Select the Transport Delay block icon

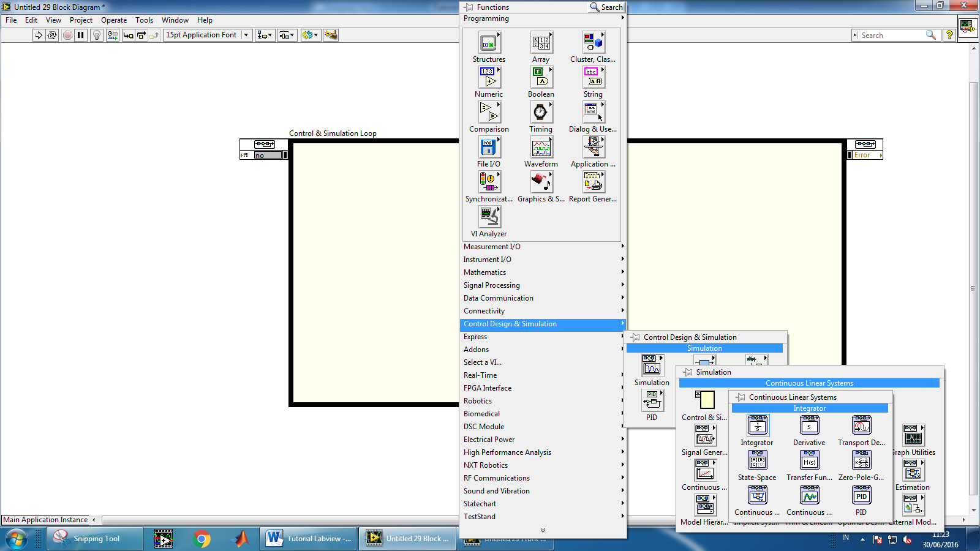coord(862,425)
